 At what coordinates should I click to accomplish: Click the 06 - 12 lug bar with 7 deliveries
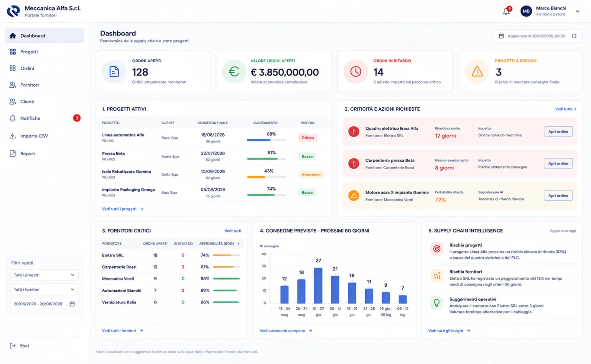point(402,299)
